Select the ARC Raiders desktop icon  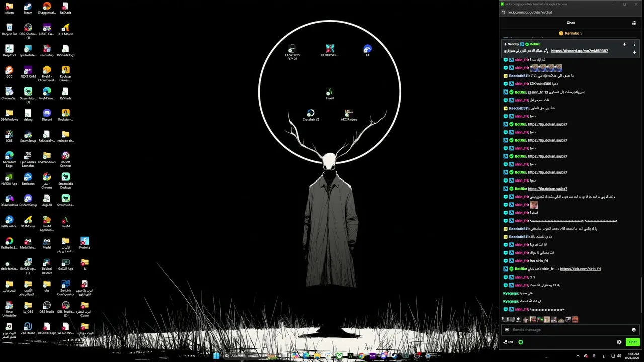point(349,115)
